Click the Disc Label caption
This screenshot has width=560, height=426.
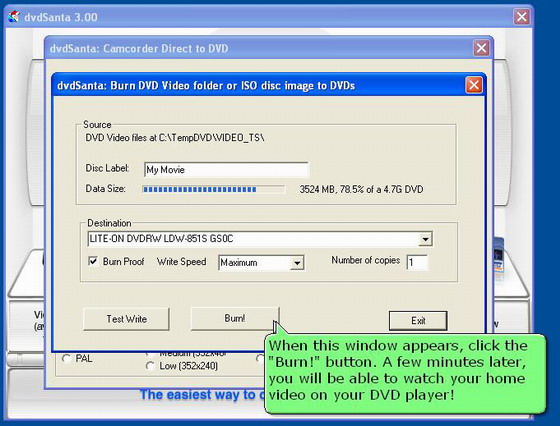(107, 168)
